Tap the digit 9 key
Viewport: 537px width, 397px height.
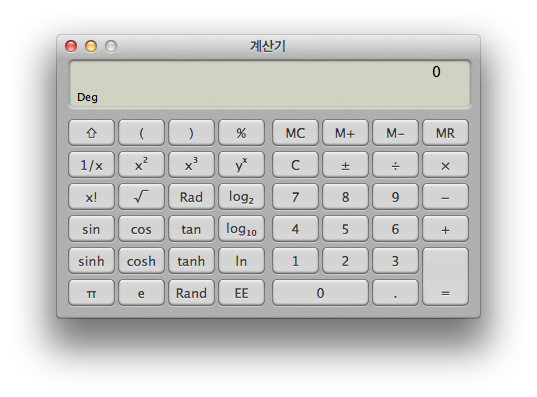click(395, 197)
